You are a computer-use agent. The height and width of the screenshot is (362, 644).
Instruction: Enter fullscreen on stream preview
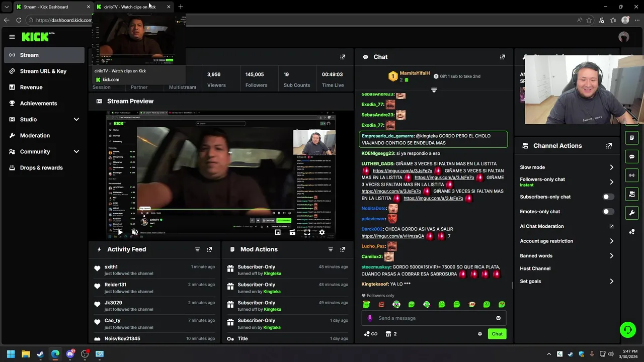[307, 232]
